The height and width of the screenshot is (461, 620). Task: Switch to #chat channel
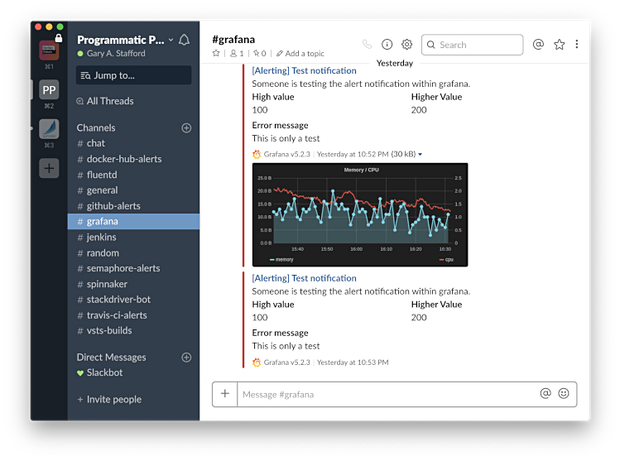pos(134,143)
